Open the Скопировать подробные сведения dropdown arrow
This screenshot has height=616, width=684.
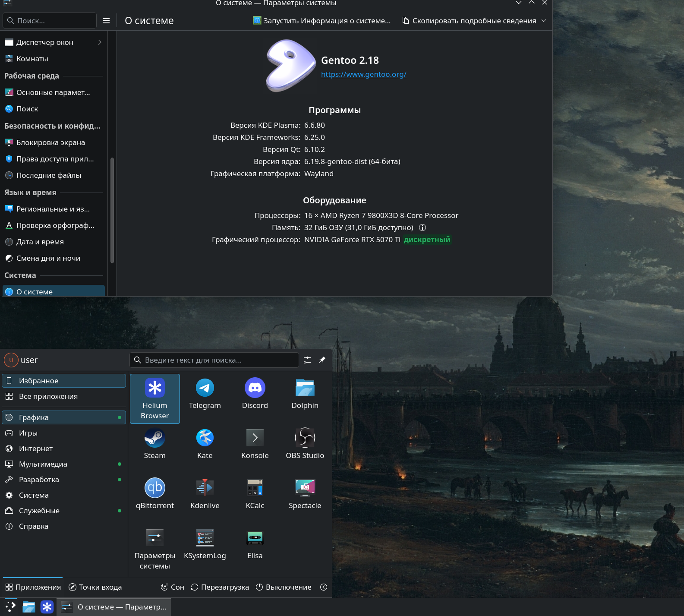click(x=544, y=21)
